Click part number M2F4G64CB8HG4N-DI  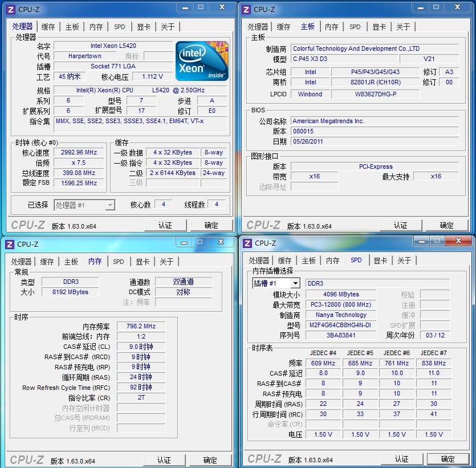341,325
